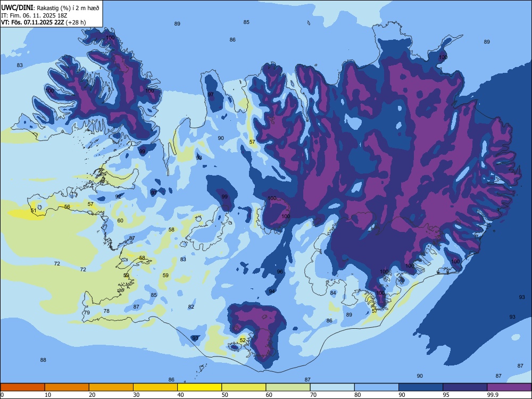Image resolution: width=532 pixels, height=399 pixels.
Task: Select the 78 humidity value on the map
Action: pyautogui.click(x=106, y=311)
